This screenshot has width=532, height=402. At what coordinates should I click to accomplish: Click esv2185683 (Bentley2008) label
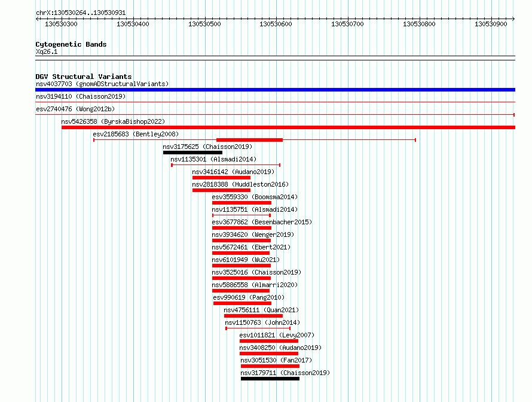pos(136,134)
